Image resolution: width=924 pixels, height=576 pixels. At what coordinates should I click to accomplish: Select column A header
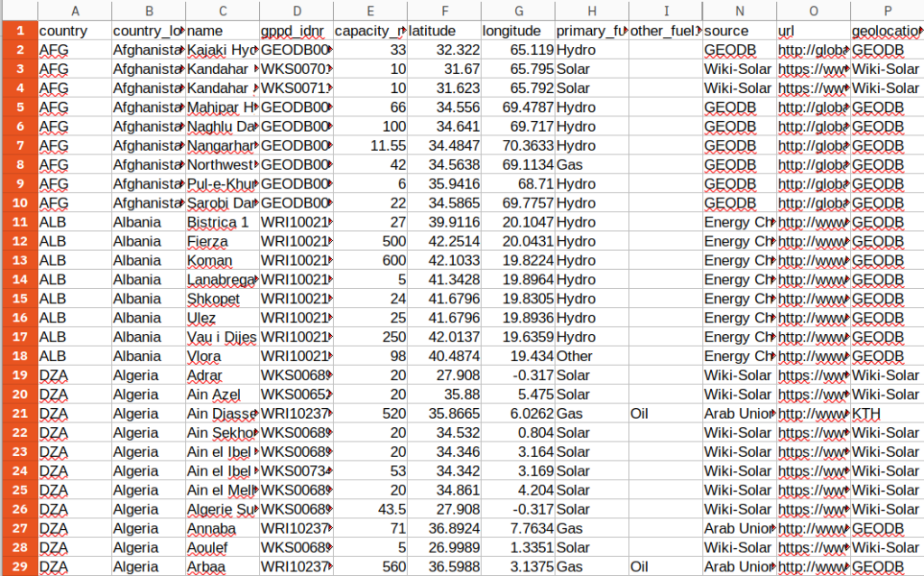pyautogui.click(x=75, y=11)
